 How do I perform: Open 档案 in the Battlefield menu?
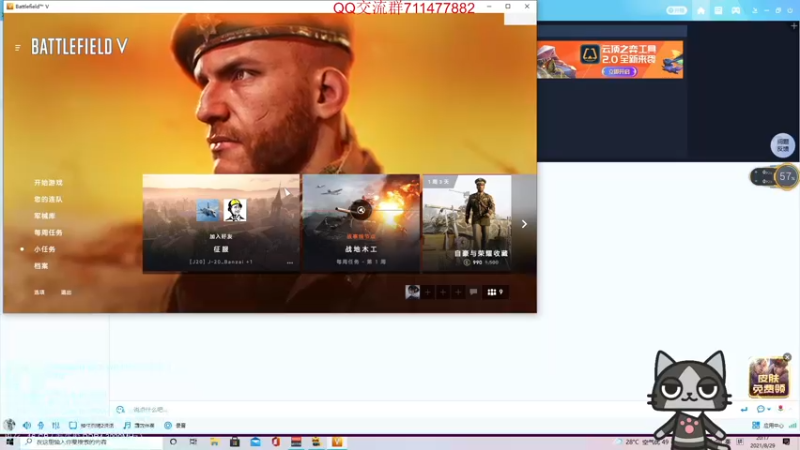point(41,266)
